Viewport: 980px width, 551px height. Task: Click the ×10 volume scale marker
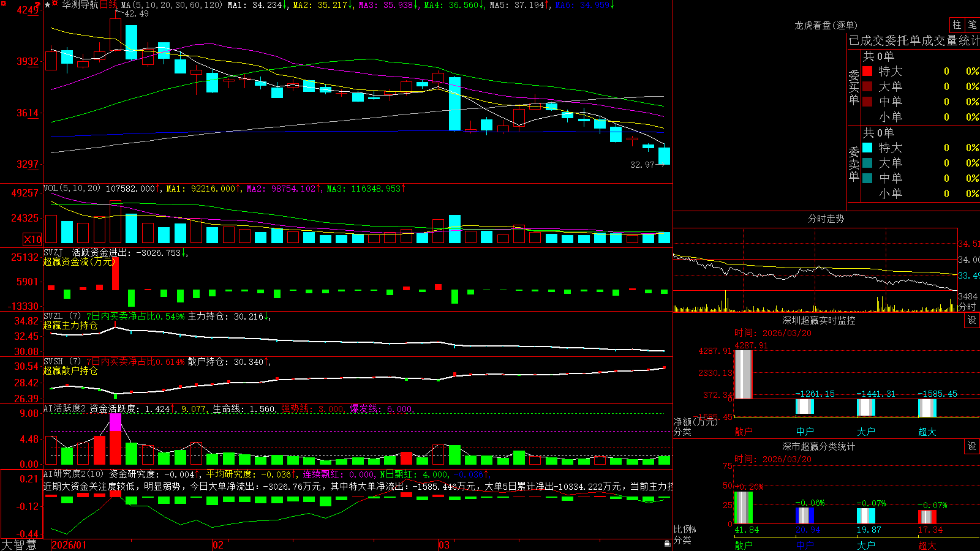32,239
